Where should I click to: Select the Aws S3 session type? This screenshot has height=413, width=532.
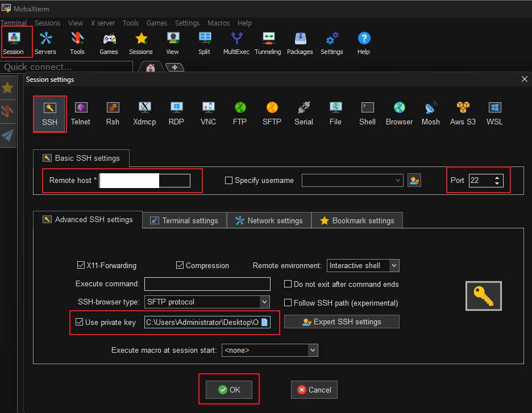pyautogui.click(x=463, y=114)
